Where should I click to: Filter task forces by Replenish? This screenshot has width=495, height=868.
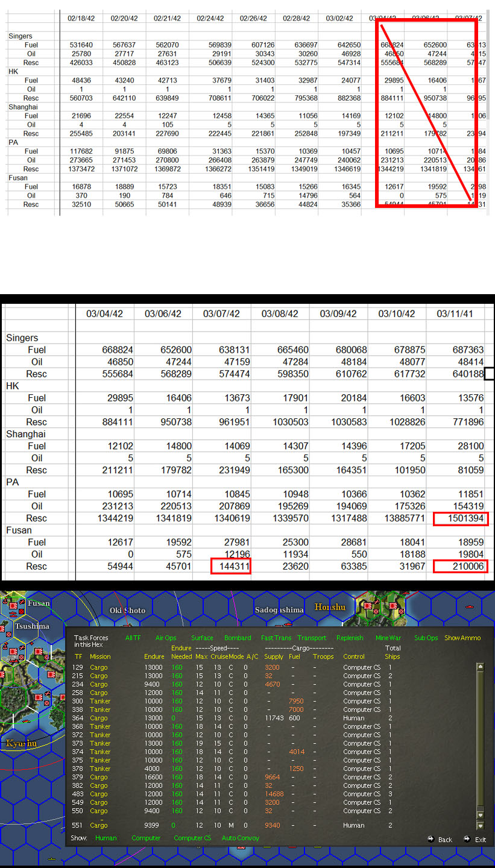pos(350,638)
